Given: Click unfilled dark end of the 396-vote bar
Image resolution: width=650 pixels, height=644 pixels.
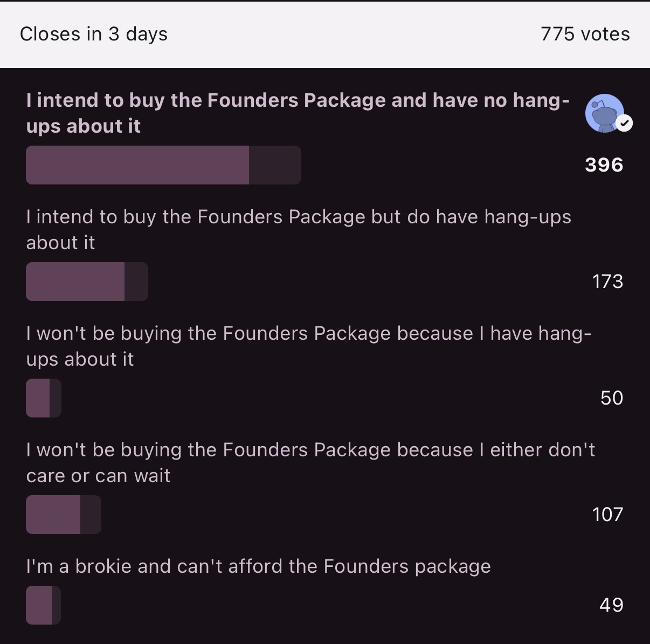Looking at the screenshot, I should tap(275, 165).
